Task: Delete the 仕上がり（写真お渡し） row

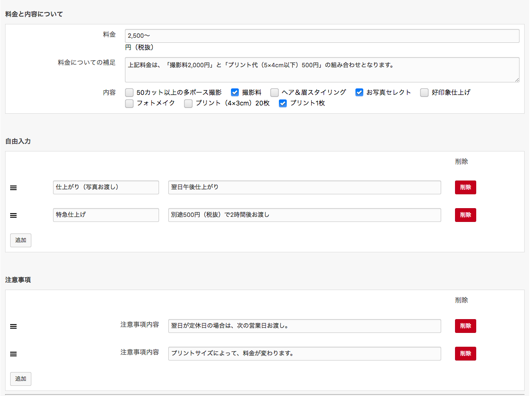Action: pyautogui.click(x=465, y=187)
